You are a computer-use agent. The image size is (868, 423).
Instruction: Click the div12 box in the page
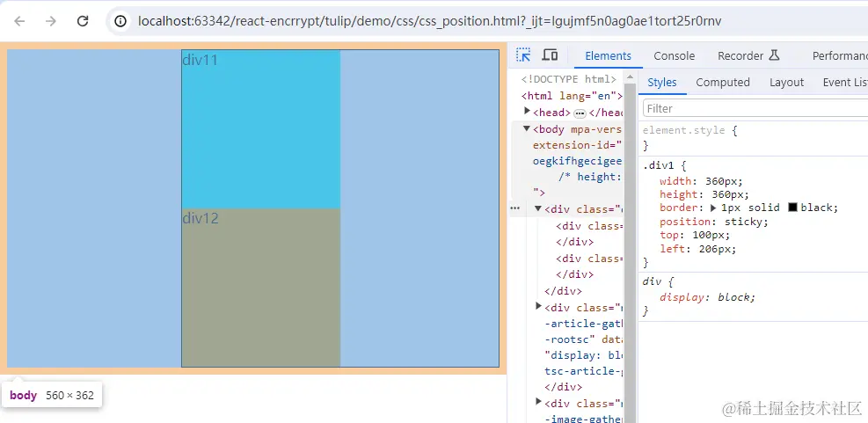[260, 288]
